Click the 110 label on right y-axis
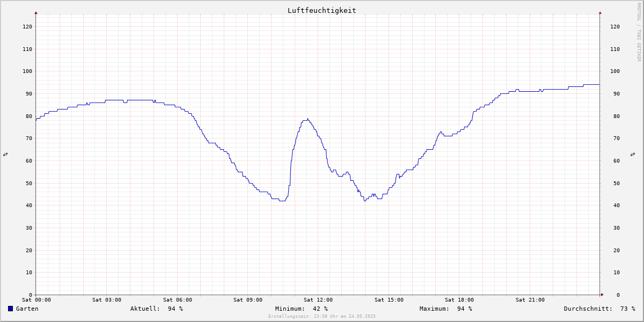 tap(615, 49)
